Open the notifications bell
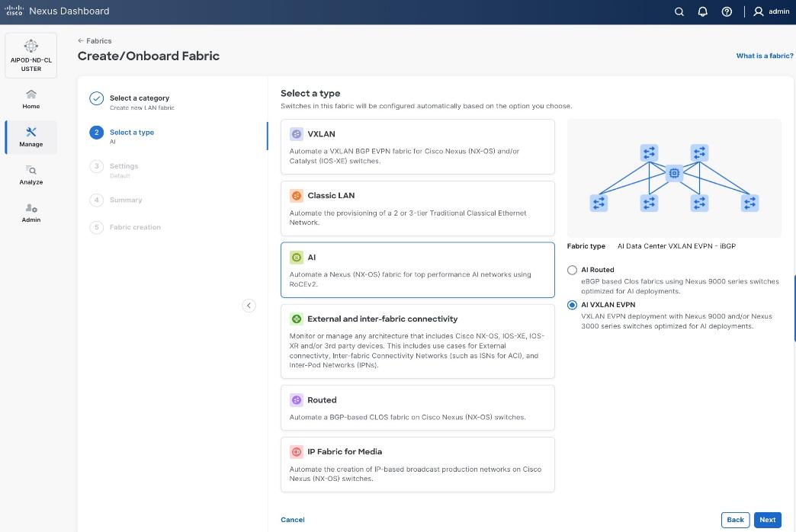Viewport: 796px width, 532px height. (702, 11)
